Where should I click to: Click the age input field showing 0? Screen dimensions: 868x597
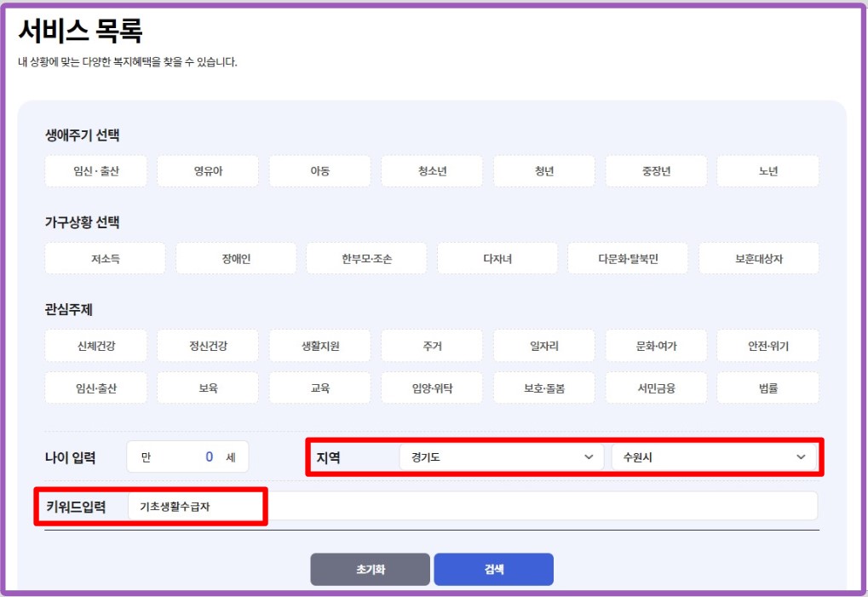click(x=187, y=457)
